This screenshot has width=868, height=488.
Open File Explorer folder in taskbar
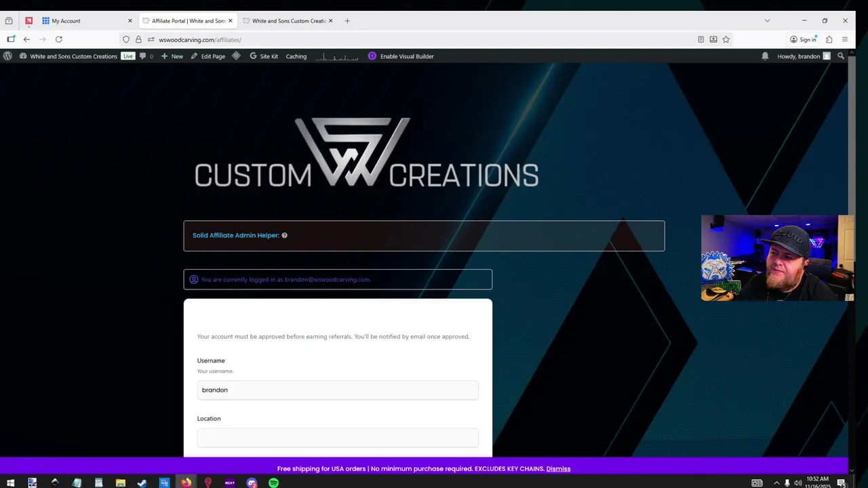pos(120,483)
